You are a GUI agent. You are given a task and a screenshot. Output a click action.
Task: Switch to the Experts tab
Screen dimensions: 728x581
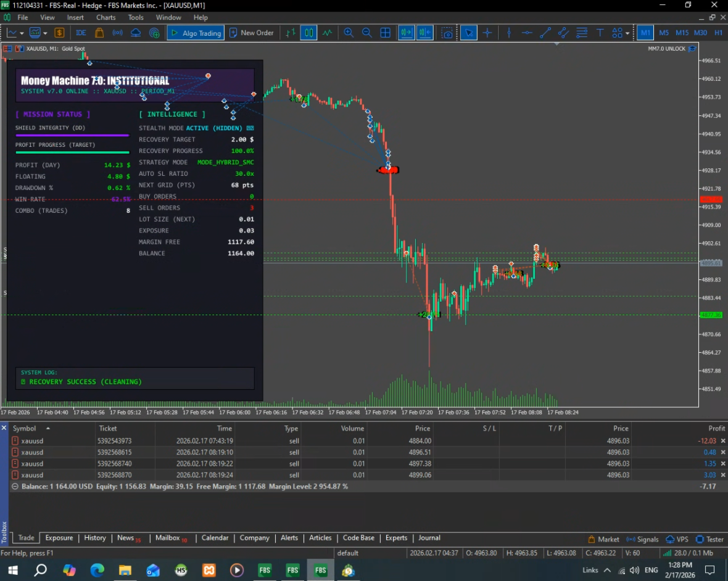tap(396, 538)
